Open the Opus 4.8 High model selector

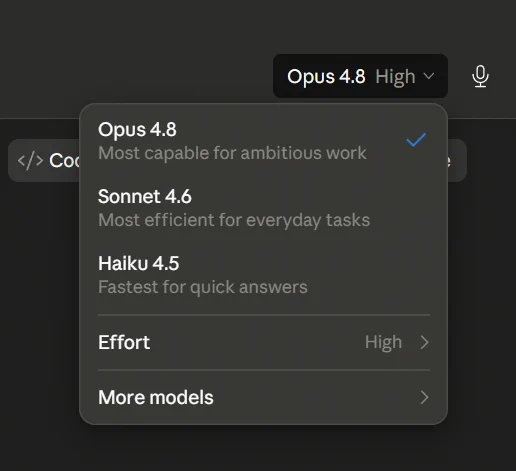[x=360, y=76]
